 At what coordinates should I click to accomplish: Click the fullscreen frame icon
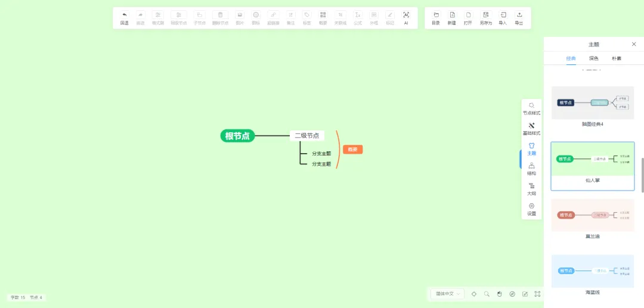coord(537,294)
